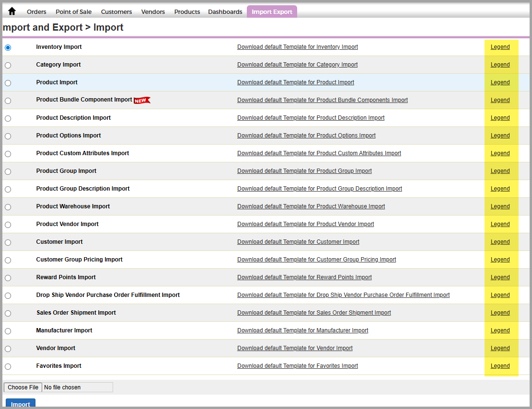Download Template for Product Description Import
The height and width of the screenshot is (409, 532).
click(311, 118)
